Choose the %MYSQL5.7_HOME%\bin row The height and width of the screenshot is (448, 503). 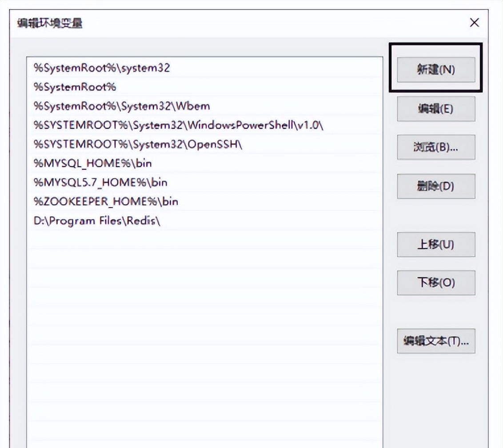point(205,183)
